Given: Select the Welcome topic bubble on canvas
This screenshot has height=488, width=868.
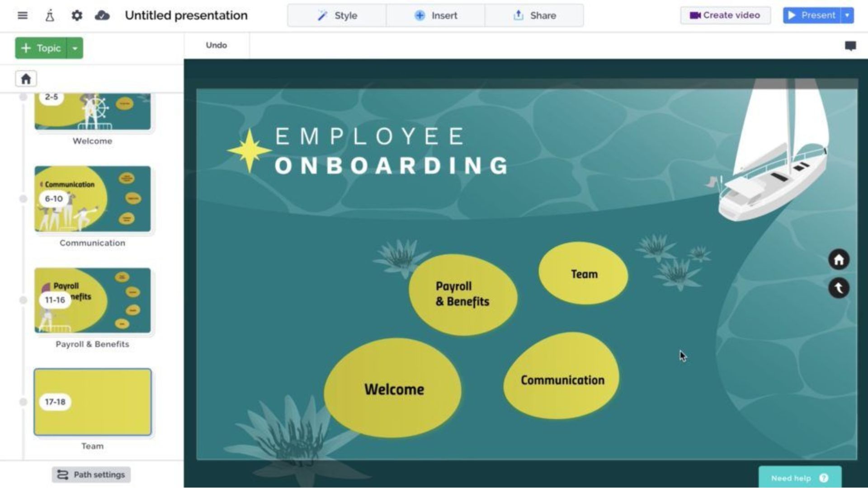Looking at the screenshot, I should pos(393,389).
